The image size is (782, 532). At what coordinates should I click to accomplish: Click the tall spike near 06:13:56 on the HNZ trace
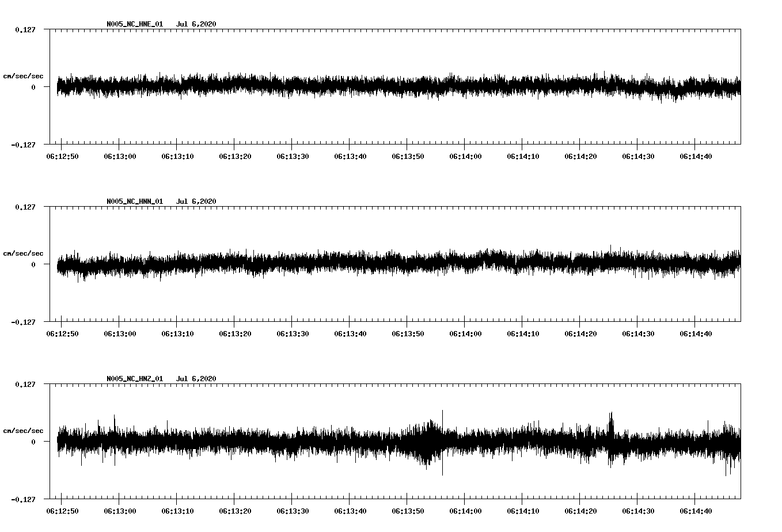pos(442,442)
